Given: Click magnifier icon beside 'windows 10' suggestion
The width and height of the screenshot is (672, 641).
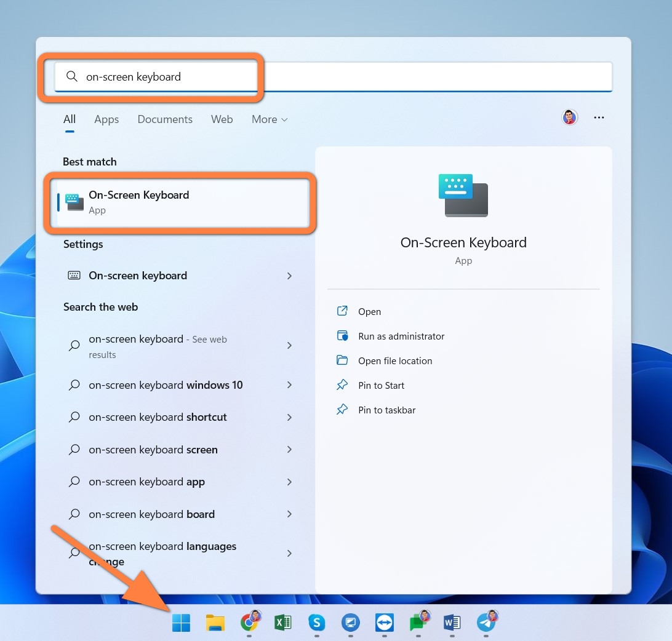Looking at the screenshot, I should 74,384.
